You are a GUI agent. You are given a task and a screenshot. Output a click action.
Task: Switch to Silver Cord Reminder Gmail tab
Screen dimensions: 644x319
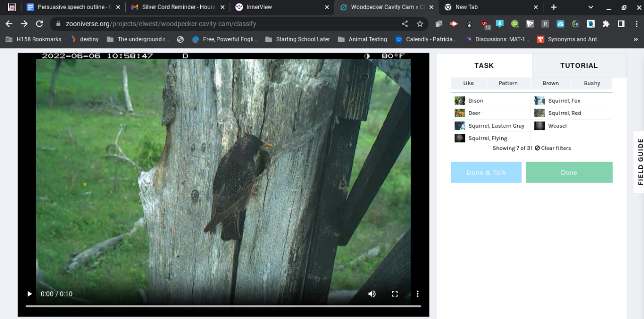pos(178,7)
